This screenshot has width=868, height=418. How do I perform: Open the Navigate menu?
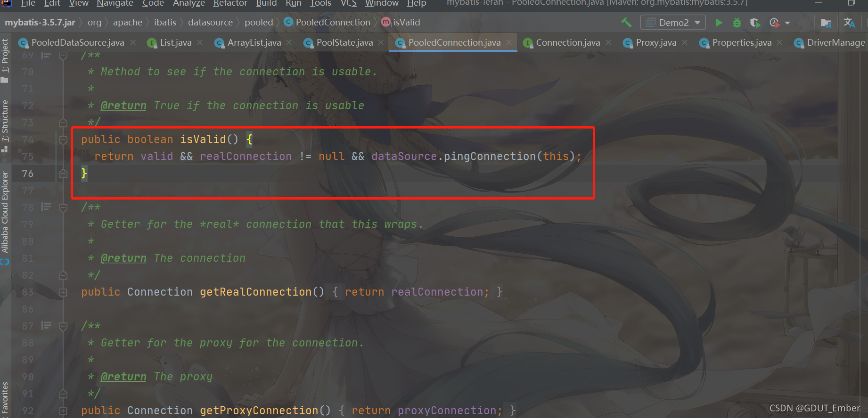115,3
